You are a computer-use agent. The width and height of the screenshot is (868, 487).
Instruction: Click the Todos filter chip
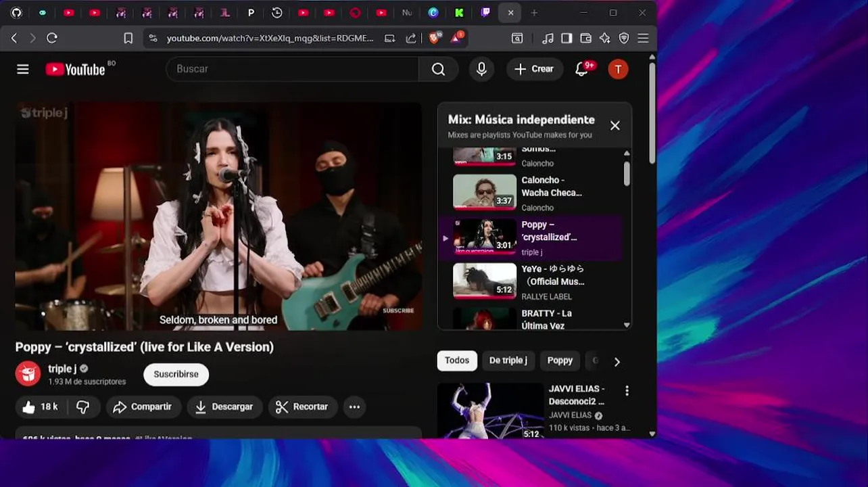(457, 361)
